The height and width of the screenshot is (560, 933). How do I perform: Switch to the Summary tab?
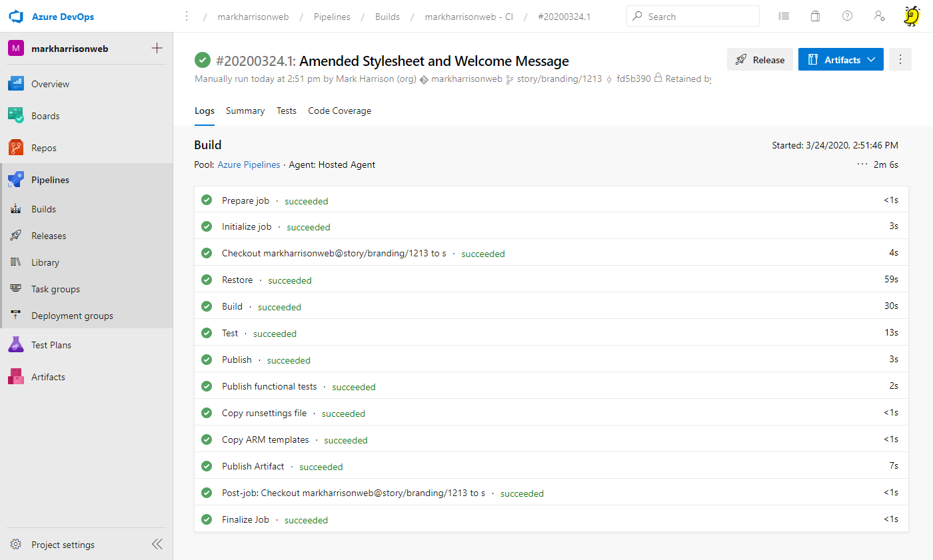tap(245, 111)
